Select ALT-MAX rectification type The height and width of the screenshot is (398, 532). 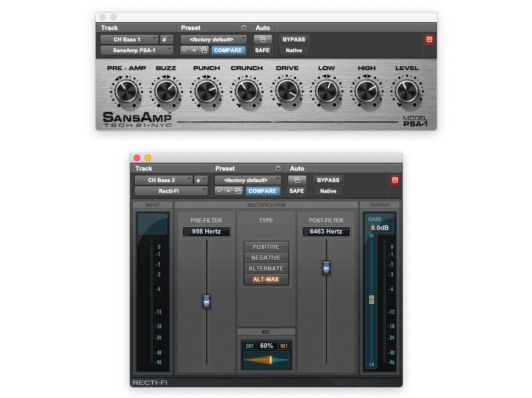(x=266, y=280)
